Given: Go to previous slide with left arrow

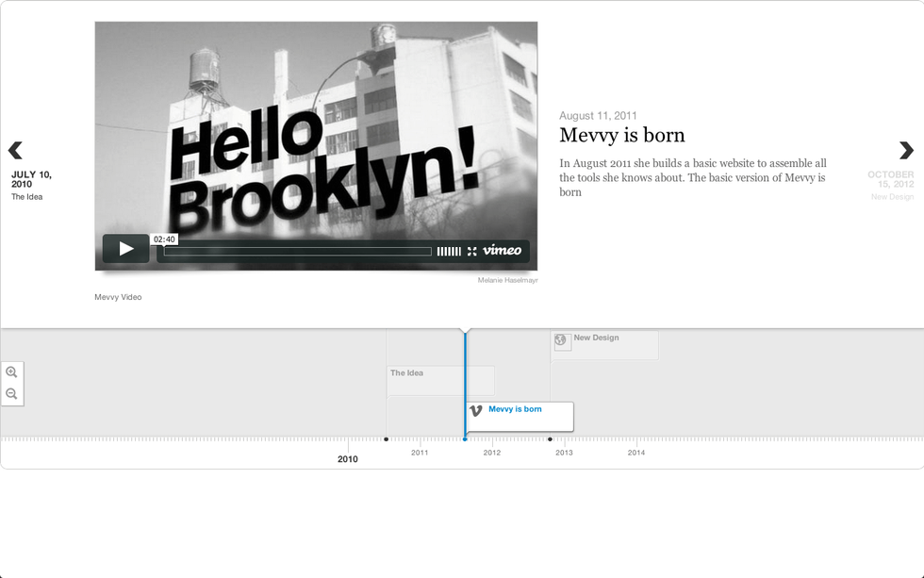Looking at the screenshot, I should pyautogui.click(x=15, y=150).
